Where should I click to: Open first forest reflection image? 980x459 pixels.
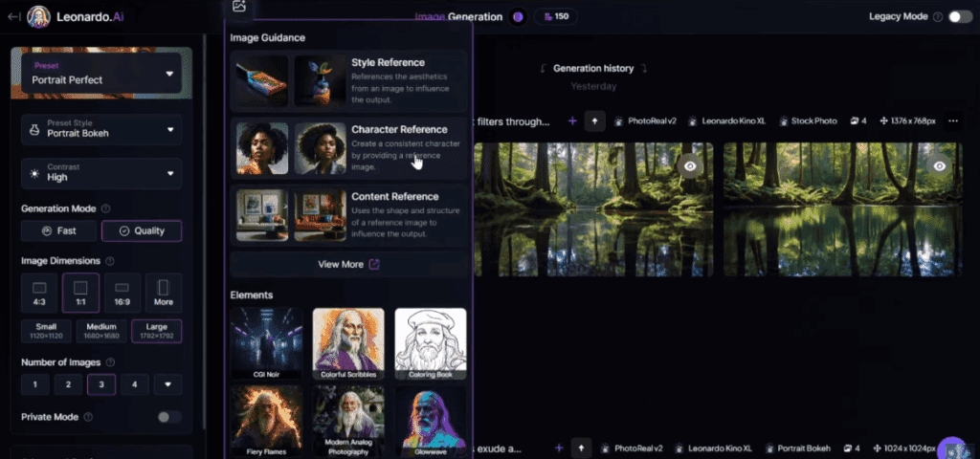593,209
